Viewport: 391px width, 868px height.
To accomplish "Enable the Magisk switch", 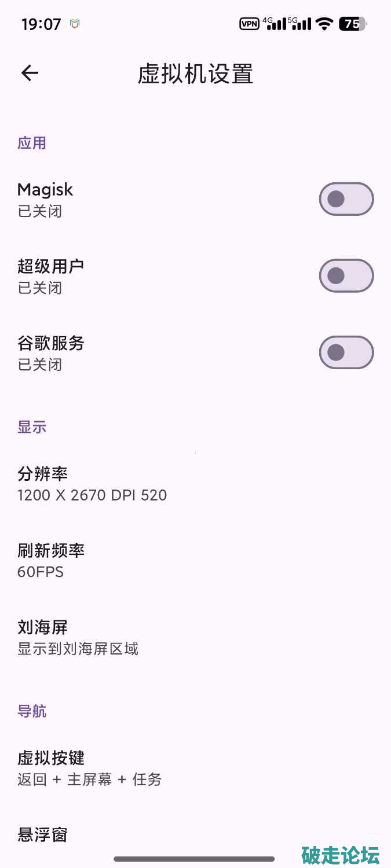I will pyautogui.click(x=346, y=199).
